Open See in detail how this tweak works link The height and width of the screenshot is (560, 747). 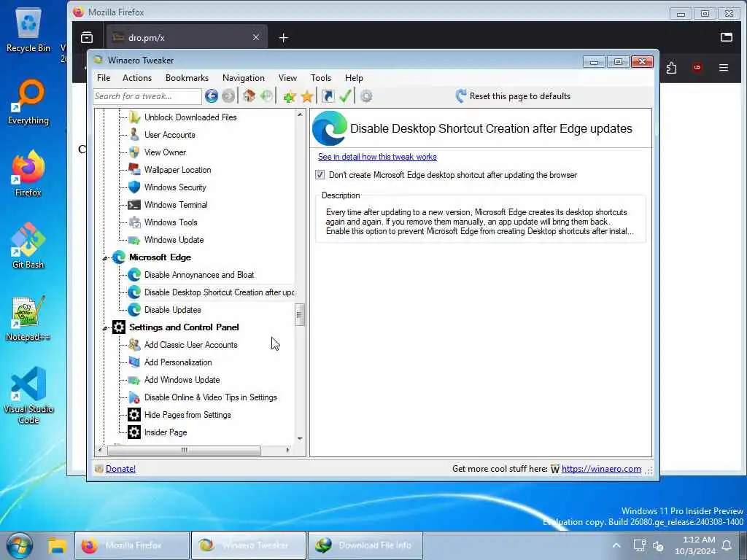(x=377, y=157)
